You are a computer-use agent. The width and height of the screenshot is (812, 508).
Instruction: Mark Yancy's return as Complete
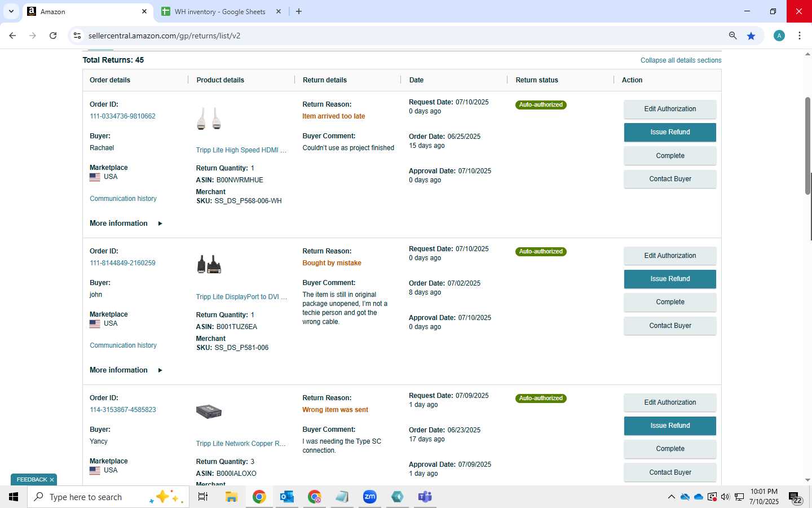(x=670, y=449)
